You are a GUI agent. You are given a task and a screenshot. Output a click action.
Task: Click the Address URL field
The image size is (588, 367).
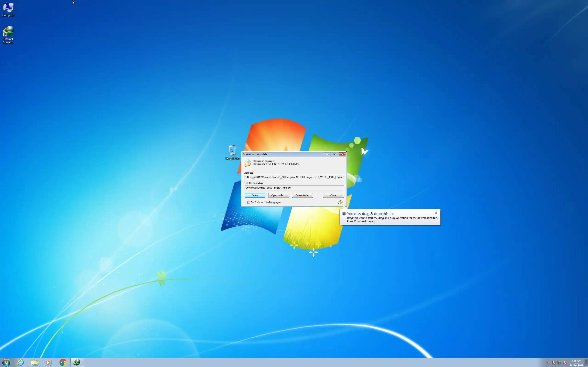pos(294,177)
